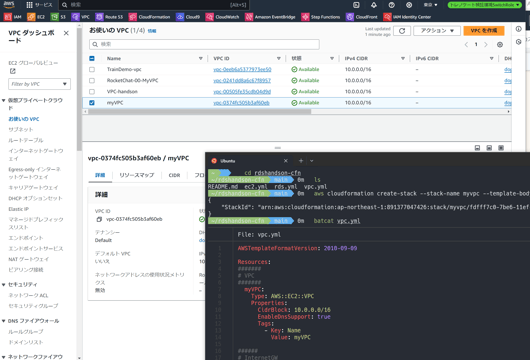The width and height of the screenshot is (530, 360).
Task: Switch to the Details tab
Action: click(x=100, y=175)
